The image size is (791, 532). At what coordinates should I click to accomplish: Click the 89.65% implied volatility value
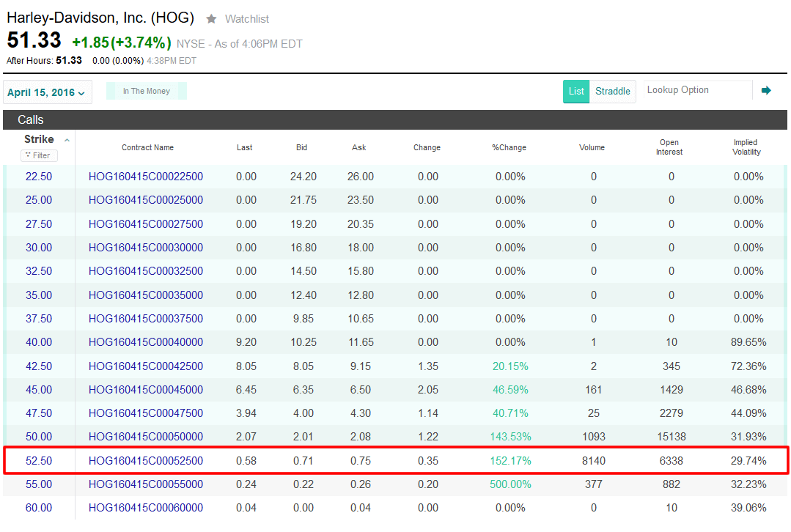coord(748,342)
